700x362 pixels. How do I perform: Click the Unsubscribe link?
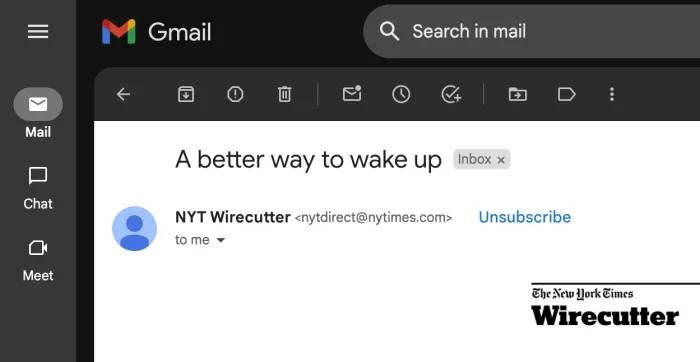525,217
